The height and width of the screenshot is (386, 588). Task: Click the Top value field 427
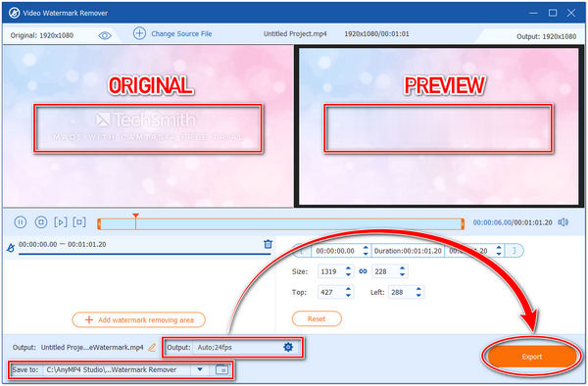(x=331, y=292)
